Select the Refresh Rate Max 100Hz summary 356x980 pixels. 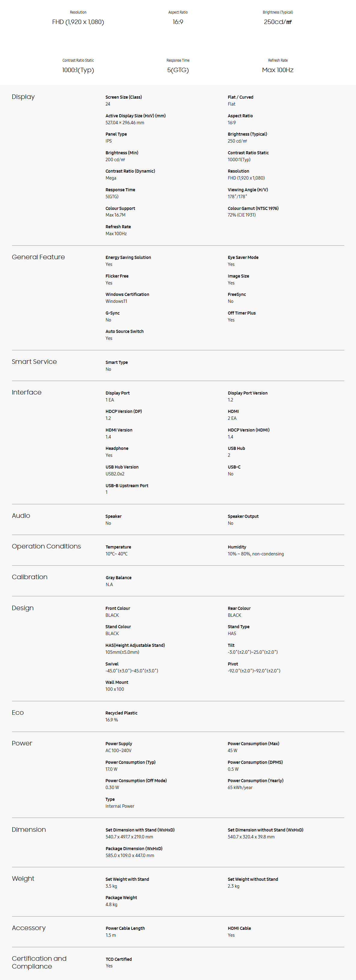pos(278,70)
